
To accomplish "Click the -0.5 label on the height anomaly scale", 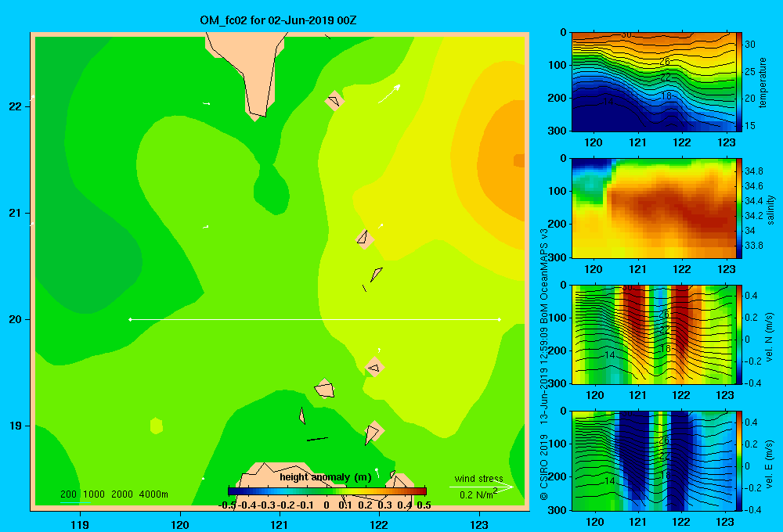I will pyautogui.click(x=227, y=505).
